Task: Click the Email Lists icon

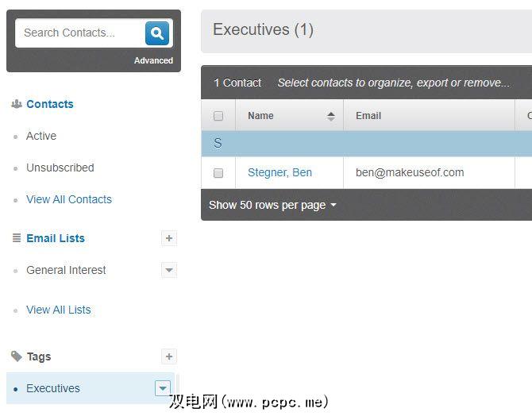Action: [x=17, y=238]
